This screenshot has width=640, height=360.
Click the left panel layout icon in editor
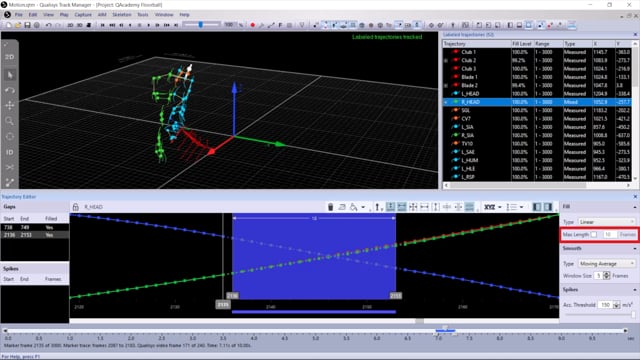[x=537, y=207]
